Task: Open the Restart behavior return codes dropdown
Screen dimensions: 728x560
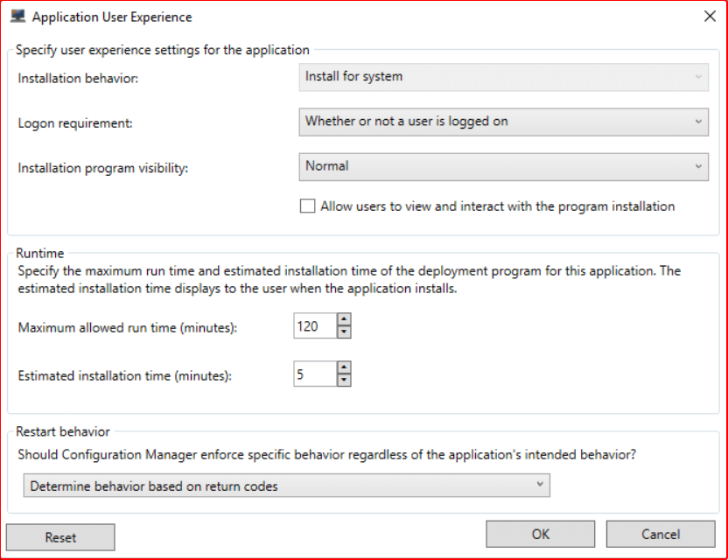Action: (x=286, y=486)
